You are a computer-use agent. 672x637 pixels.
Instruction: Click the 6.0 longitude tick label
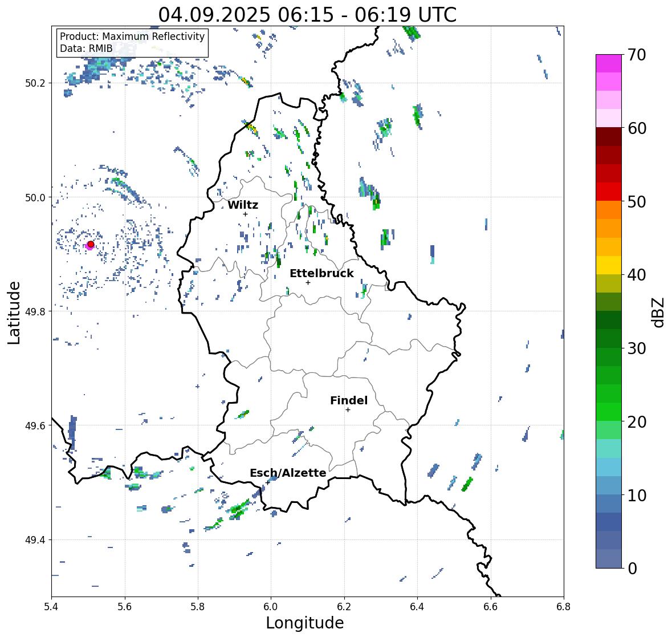[271, 606]
